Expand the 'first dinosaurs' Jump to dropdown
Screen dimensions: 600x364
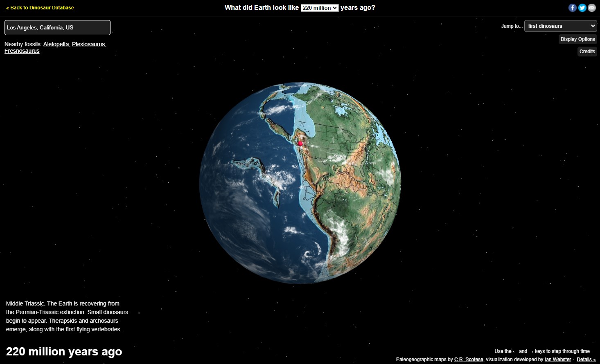560,26
